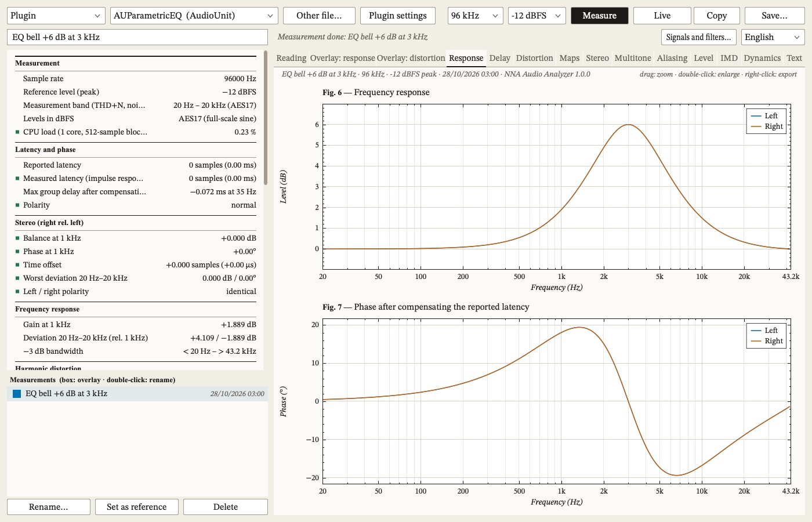Click the Other file... button
Screen dimensions: 812x522
[x=319, y=16]
